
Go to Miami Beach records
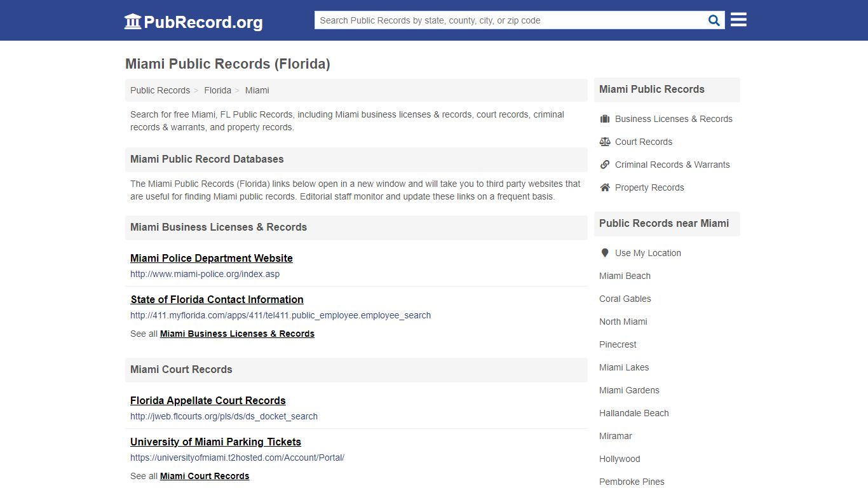coord(625,276)
